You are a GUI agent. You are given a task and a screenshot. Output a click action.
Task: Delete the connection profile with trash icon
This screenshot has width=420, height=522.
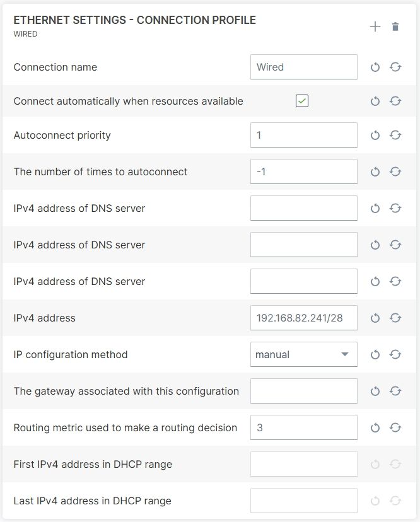click(x=395, y=26)
